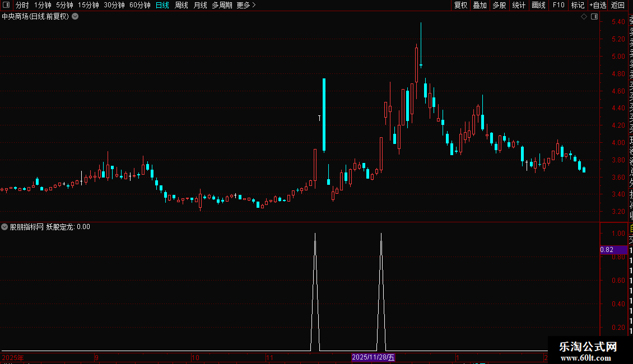633x364 pixels.
Task: Click the 叠加 overlay button
Action: click(480, 5)
